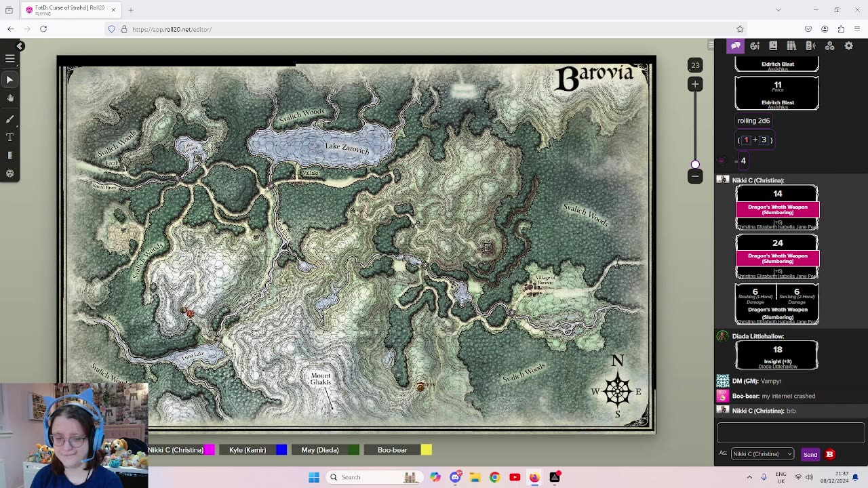Collapse the left toolbar with double chevron

20,46
